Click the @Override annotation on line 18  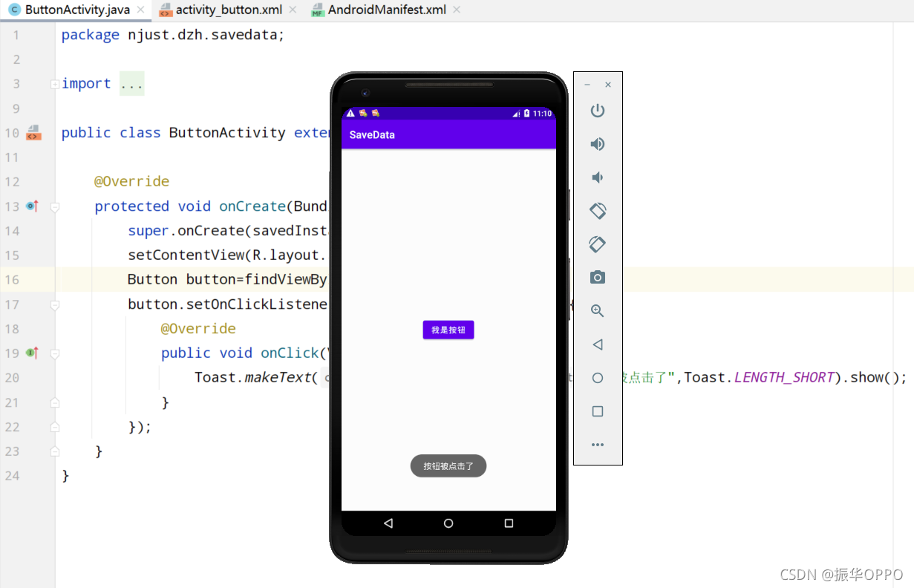(x=198, y=328)
